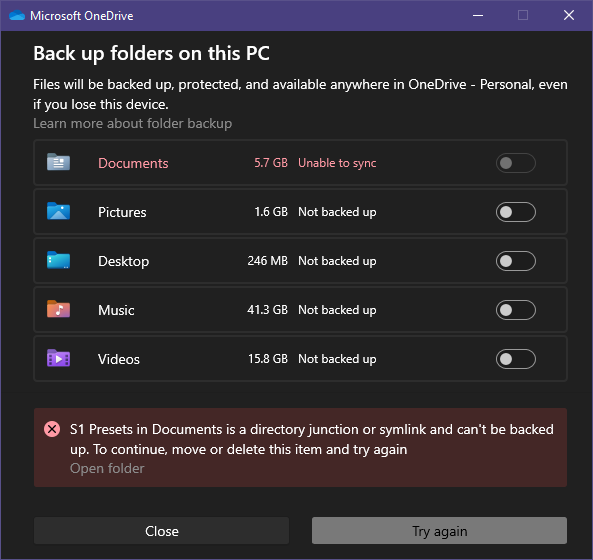Click the Try again button
The width and height of the screenshot is (593, 560).
pos(439,531)
